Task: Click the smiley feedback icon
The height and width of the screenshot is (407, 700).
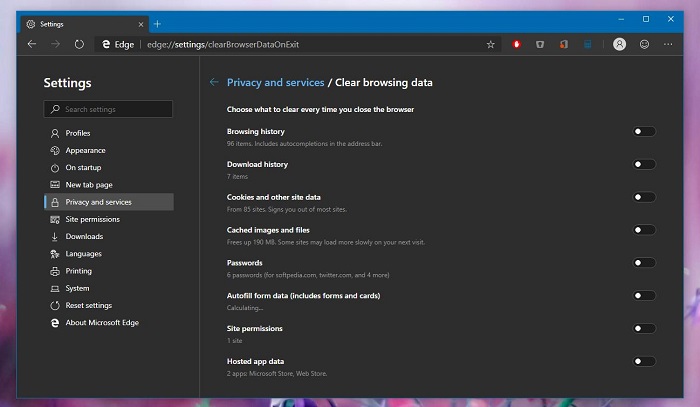Action: pyautogui.click(x=644, y=44)
